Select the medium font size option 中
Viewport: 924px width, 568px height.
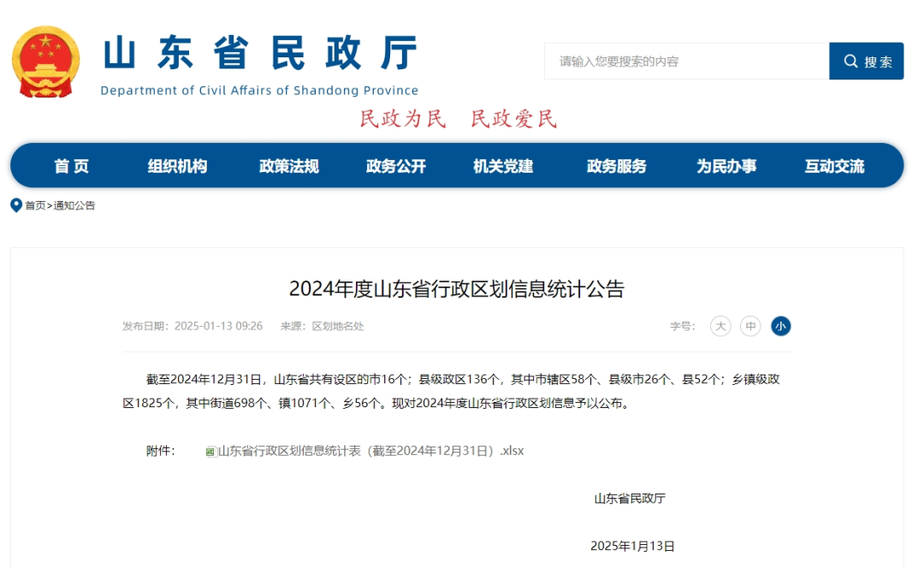750,326
